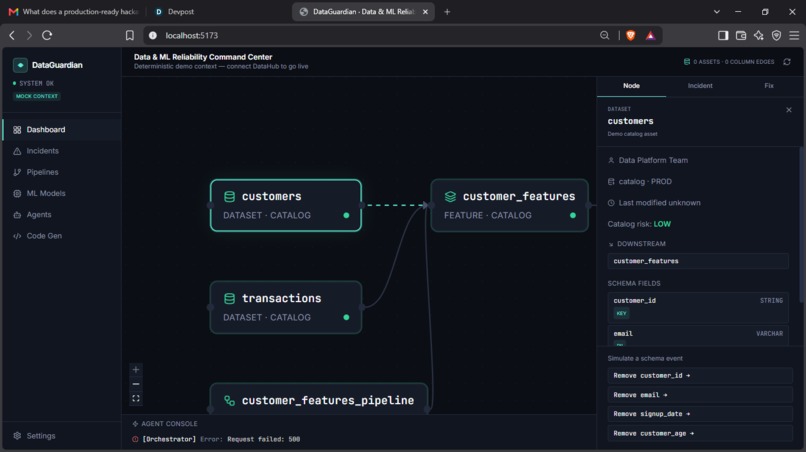806x452 pixels.
Task: Click the browser forward button
Action: (x=29, y=35)
